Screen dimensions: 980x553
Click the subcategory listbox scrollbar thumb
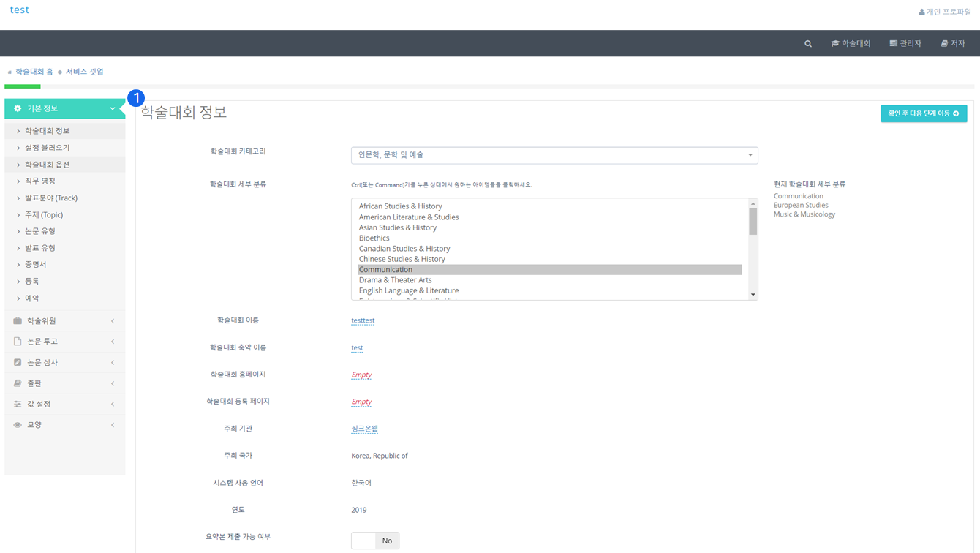click(x=753, y=222)
